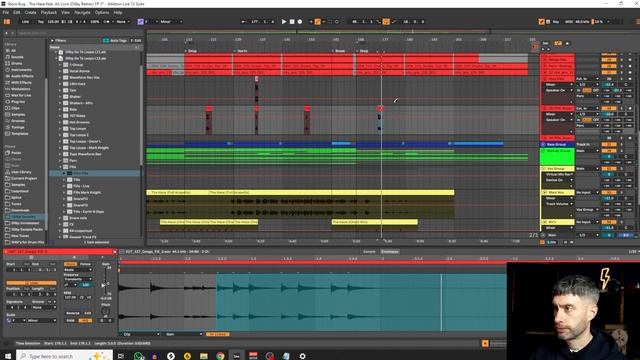
Task: Click the browser tags Edit button
Action: coord(136,41)
